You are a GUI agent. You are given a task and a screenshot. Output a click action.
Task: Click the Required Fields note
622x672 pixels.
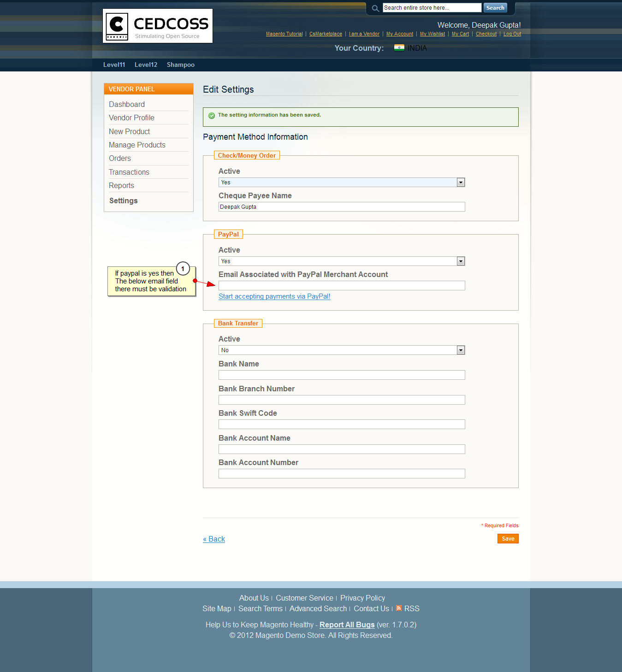[x=500, y=526]
